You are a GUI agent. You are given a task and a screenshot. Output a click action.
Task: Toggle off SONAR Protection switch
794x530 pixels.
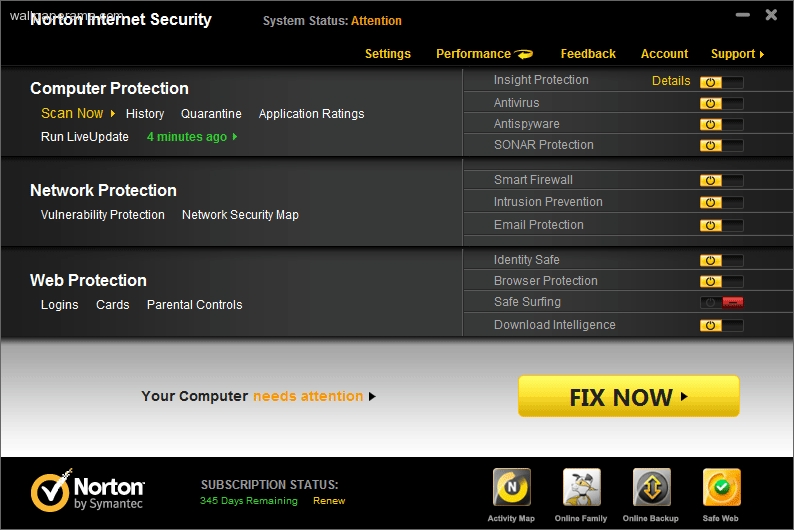722,146
